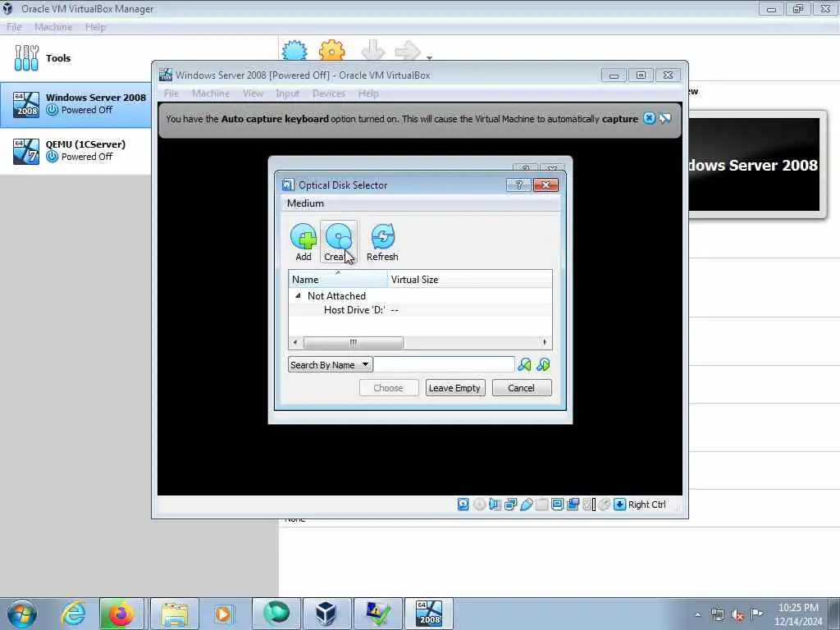The height and width of the screenshot is (630, 840).
Task: Click shared folders indicator in VM status bar
Action: (x=541, y=504)
